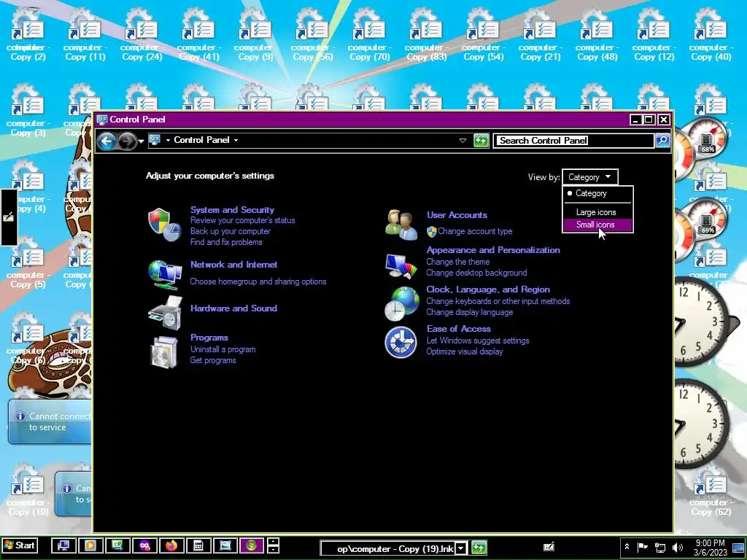Open the computer taskbar icon next to Start
The height and width of the screenshot is (560, 747).
click(x=63, y=545)
